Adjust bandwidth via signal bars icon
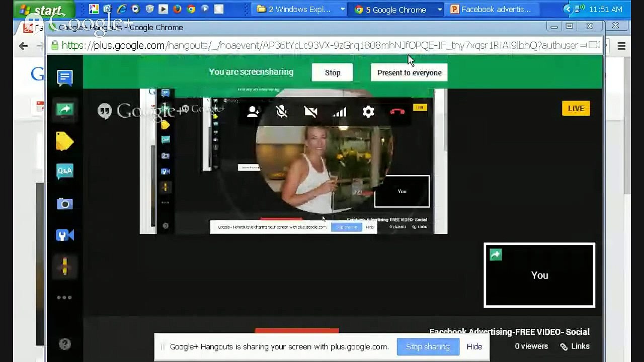Viewport: 644px width, 362px height. 340,112
